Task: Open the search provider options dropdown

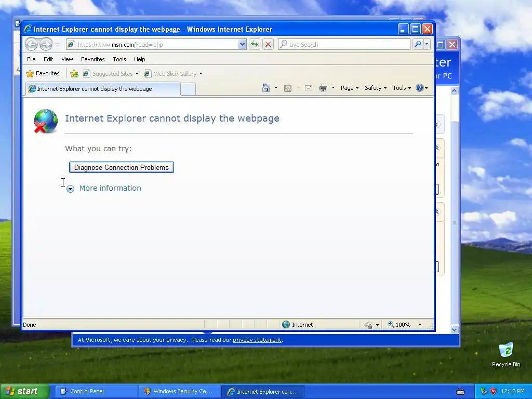Action: (427, 45)
